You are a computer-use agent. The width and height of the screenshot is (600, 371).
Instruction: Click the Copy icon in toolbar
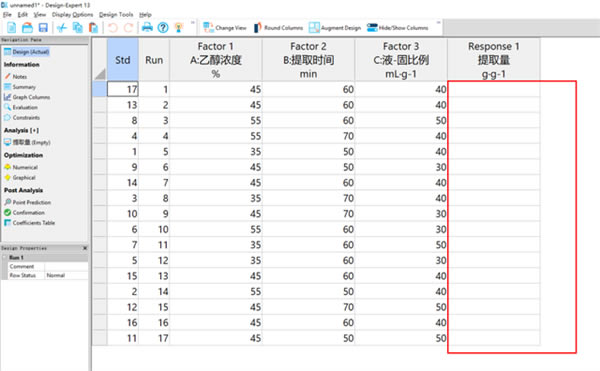tap(78, 28)
